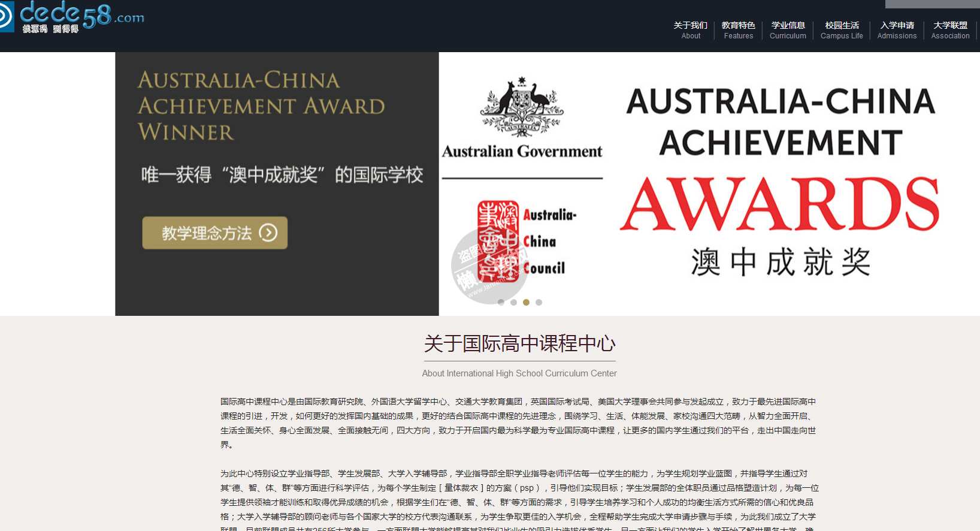Click the 唯一获得“澳中成就奖”的国际学校 slide caption
Viewport: 980px width, 531px height.
282,175
